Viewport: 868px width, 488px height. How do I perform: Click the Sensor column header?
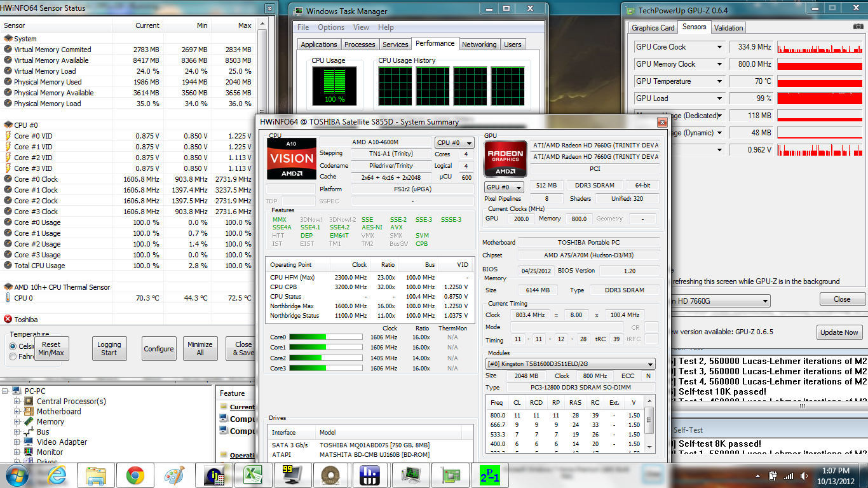click(x=57, y=25)
